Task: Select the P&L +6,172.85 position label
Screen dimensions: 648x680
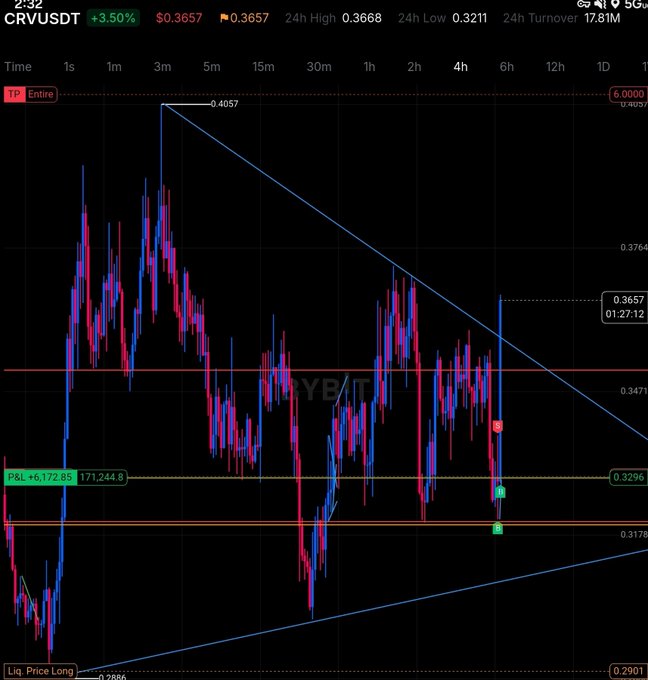Action: pyautogui.click(x=40, y=477)
